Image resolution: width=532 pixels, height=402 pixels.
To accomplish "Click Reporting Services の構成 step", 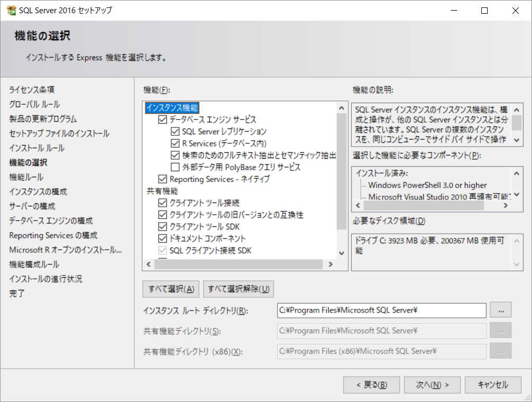I will 53,235.
